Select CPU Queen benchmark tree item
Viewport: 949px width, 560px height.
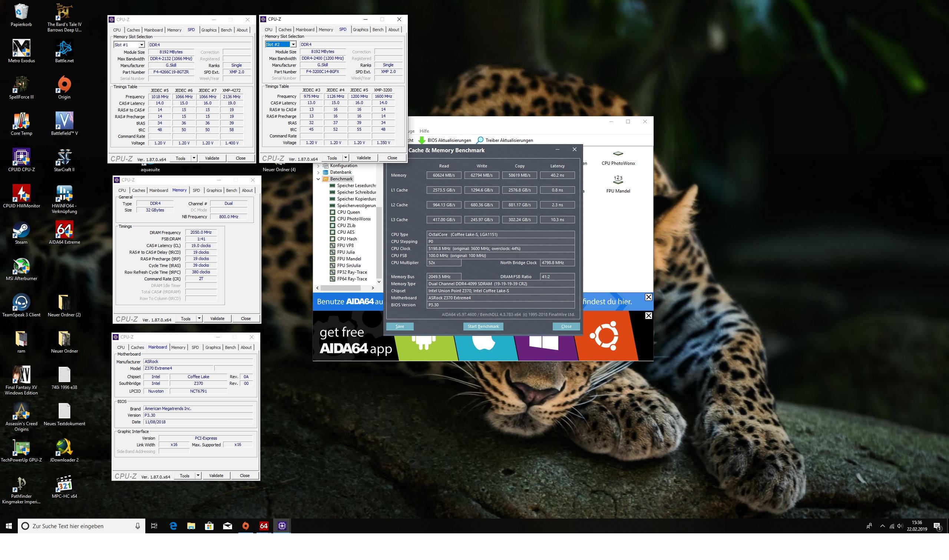(348, 212)
